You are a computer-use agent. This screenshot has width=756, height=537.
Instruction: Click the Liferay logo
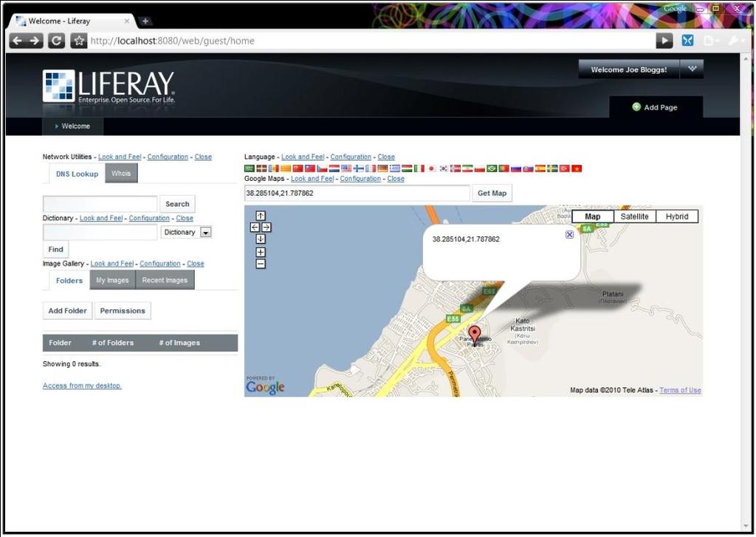109,86
